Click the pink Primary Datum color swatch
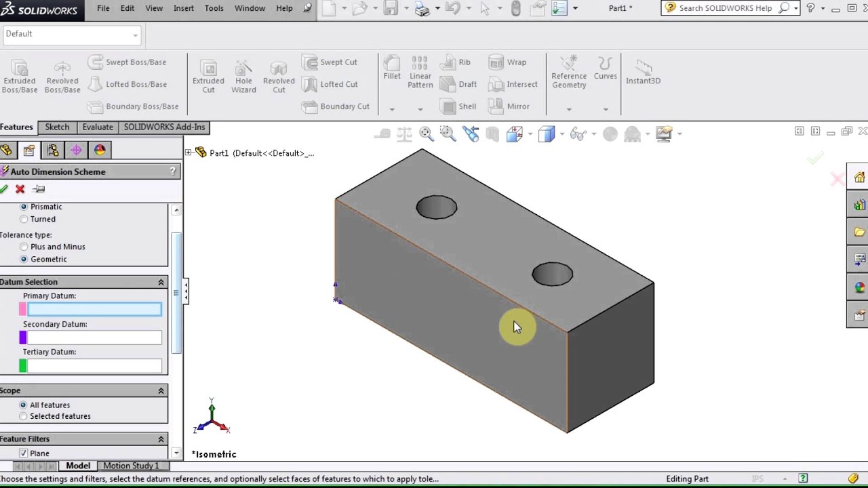The height and width of the screenshot is (488, 868). point(23,309)
